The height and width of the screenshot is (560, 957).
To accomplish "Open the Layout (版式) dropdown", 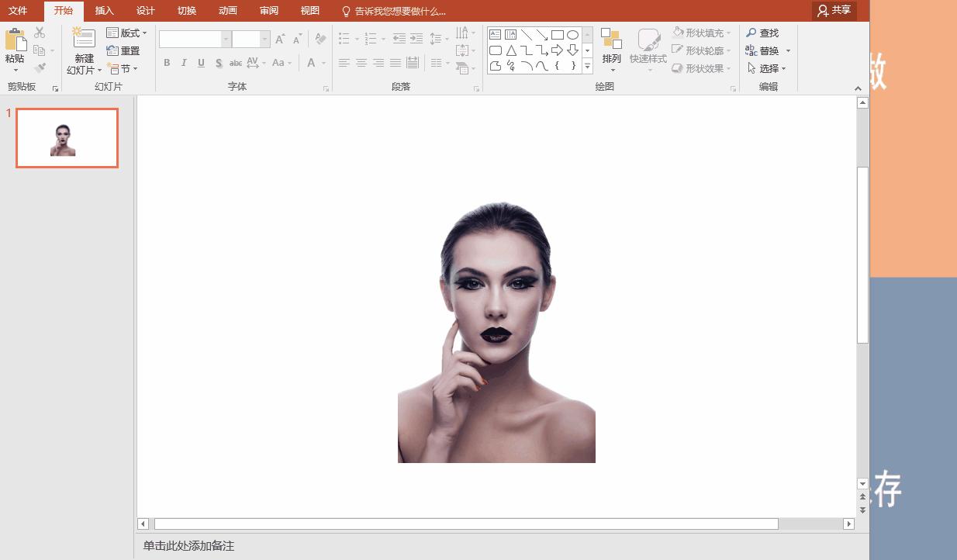I will 126,33.
